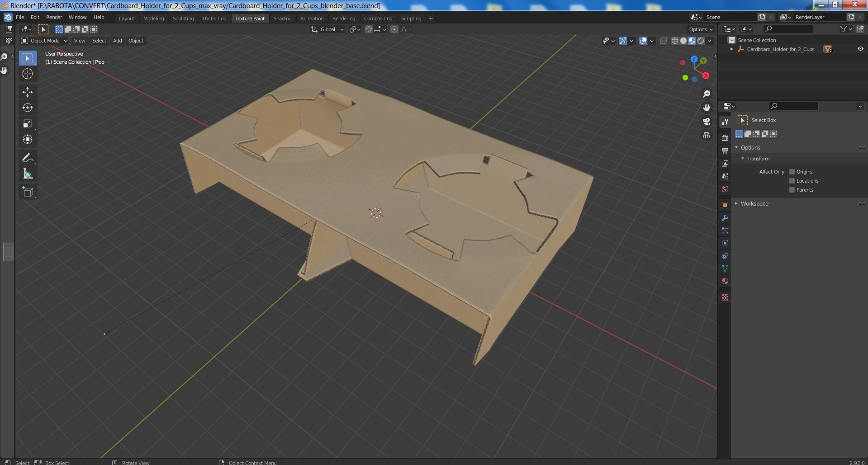Open the Object Data properties green triangle tab
Image resolution: width=868 pixels, height=465 pixels.
[725, 268]
